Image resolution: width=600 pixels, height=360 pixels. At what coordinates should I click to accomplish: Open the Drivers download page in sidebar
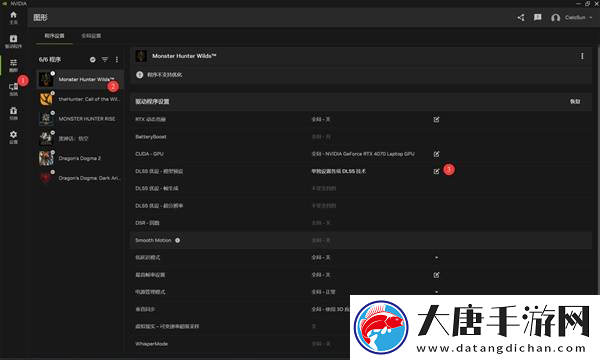(13, 41)
